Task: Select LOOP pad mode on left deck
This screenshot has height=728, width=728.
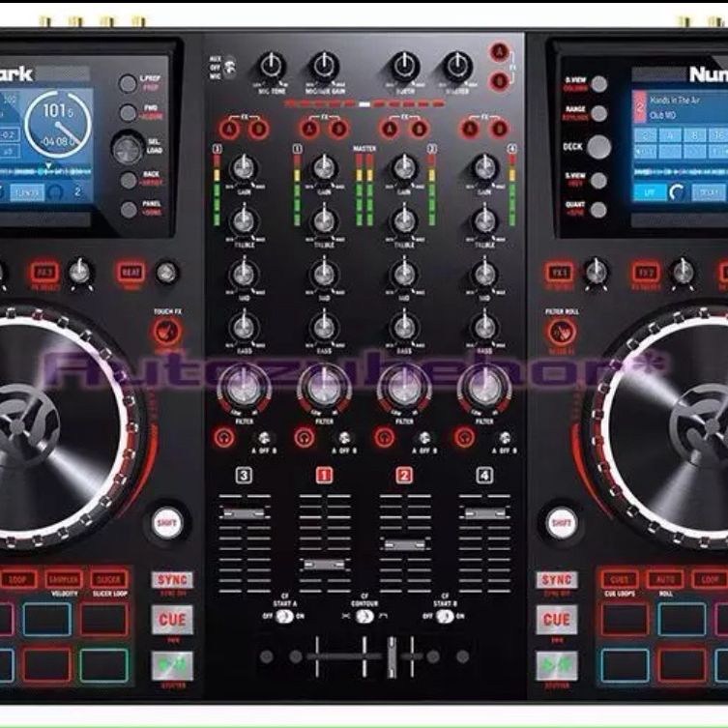Action: tap(18, 579)
